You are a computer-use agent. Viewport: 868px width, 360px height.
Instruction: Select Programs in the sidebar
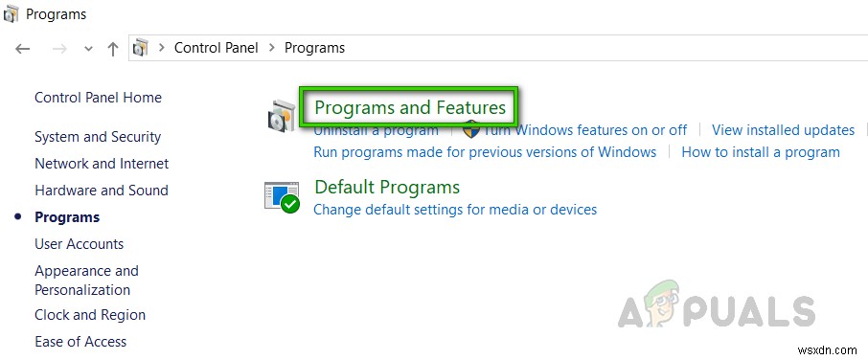(x=67, y=217)
